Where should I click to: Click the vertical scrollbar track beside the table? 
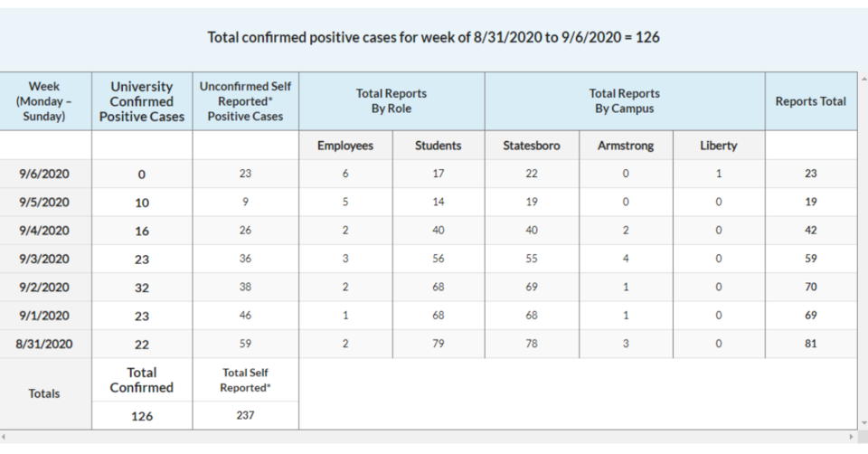[x=863, y=251]
